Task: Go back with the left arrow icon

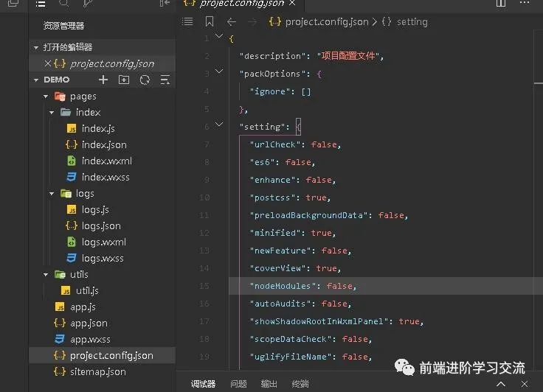Action: [232, 22]
